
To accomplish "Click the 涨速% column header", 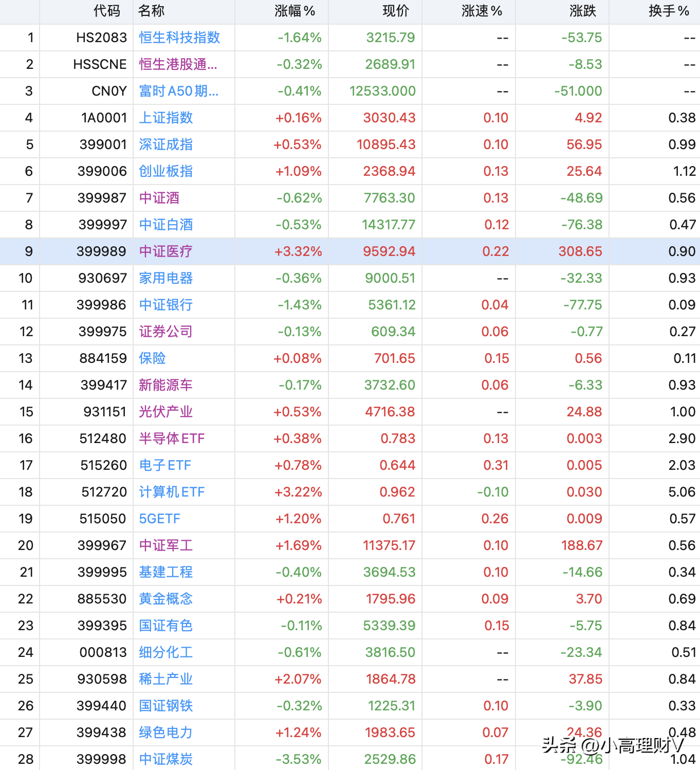I will (482, 11).
